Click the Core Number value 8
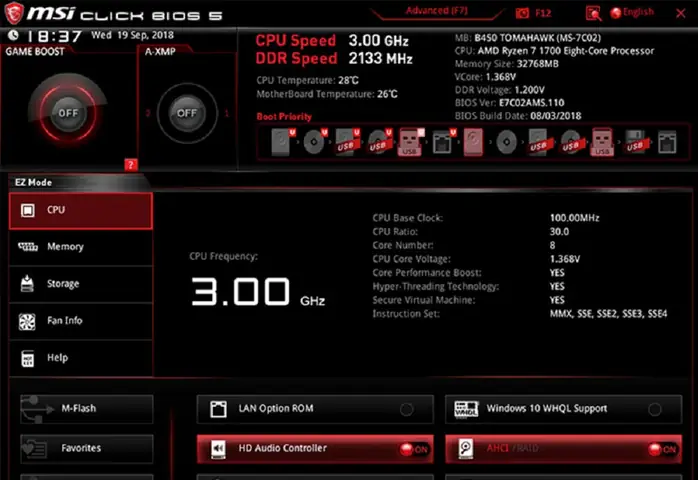 click(x=552, y=246)
